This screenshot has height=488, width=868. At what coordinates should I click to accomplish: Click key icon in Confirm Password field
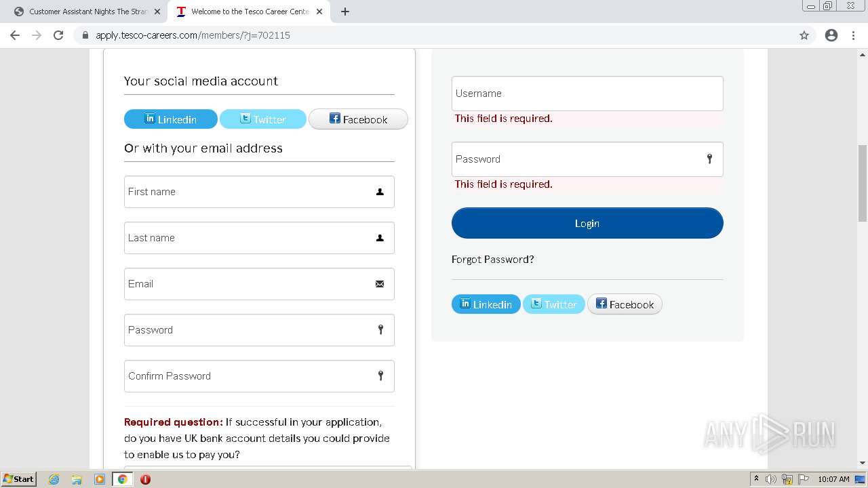[x=380, y=376]
